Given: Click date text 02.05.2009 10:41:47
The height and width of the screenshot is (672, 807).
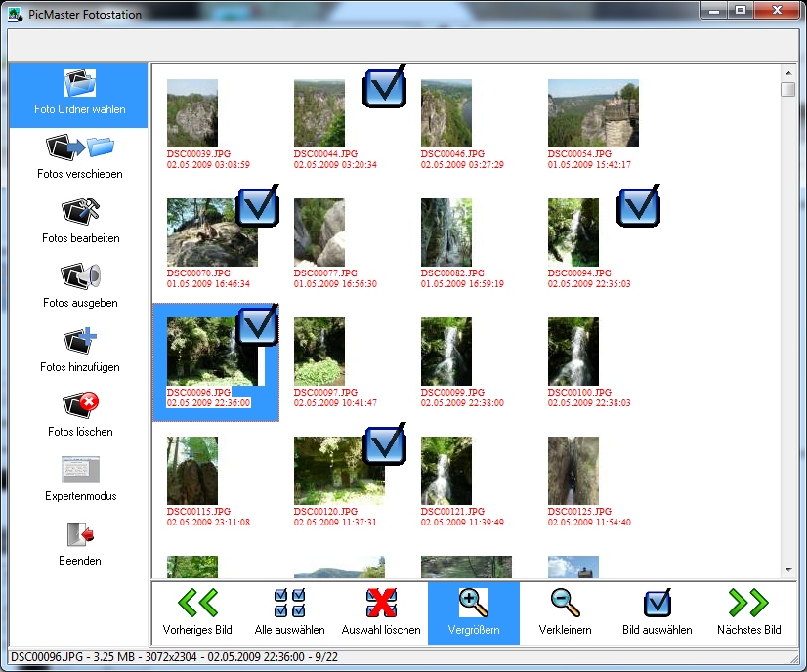Looking at the screenshot, I should pos(335,402).
